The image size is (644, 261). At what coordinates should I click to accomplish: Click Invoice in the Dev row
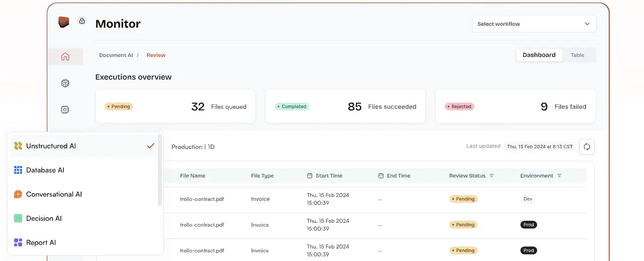coord(260,199)
